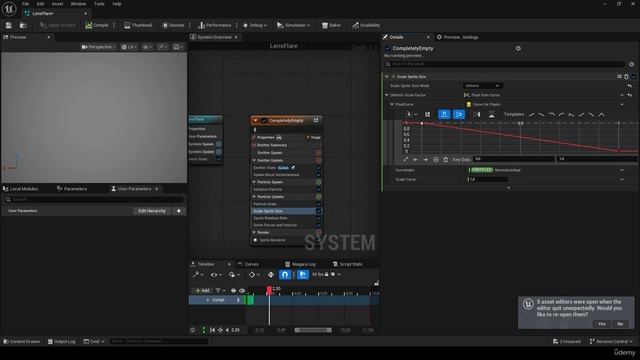
Task: Open the Baker tool
Action: [x=331, y=25]
